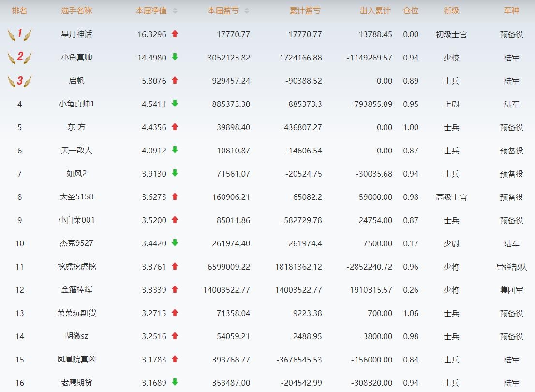The height and width of the screenshot is (392, 535).
Task: Click red up arrow beside 3.2715
Action: click(175, 313)
